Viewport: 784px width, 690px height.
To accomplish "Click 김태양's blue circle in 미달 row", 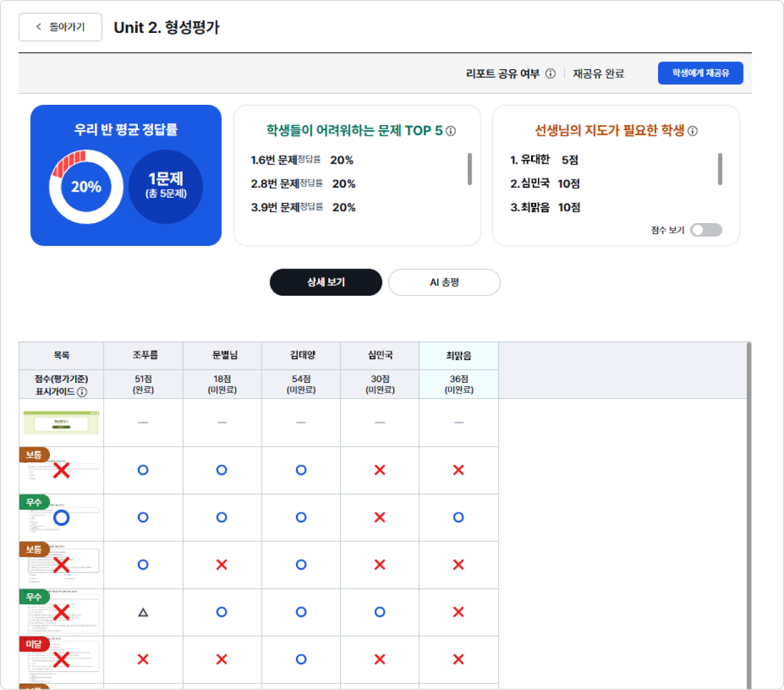I will [x=301, y=660].
